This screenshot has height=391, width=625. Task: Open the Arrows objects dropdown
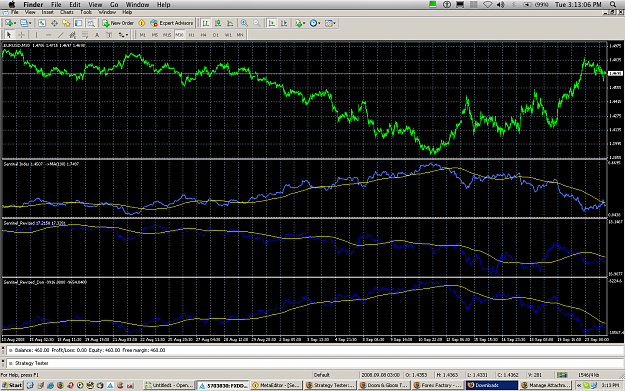(123, 35)
